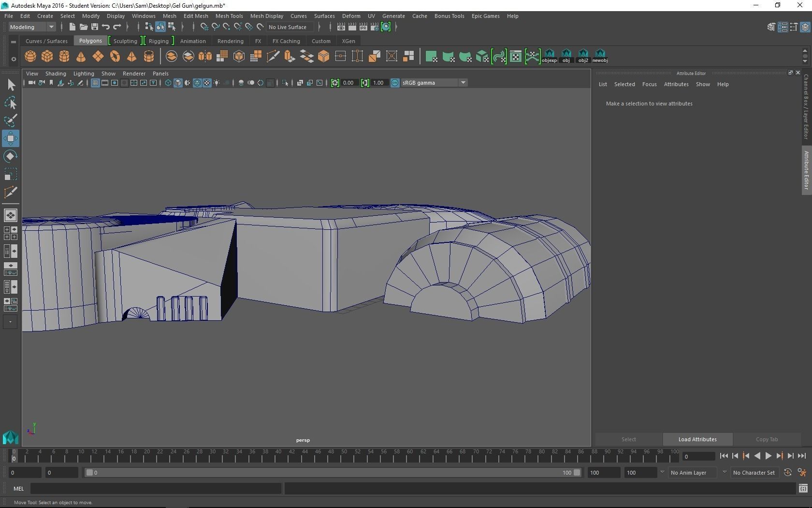Click the range slider bar

(333, 473)
